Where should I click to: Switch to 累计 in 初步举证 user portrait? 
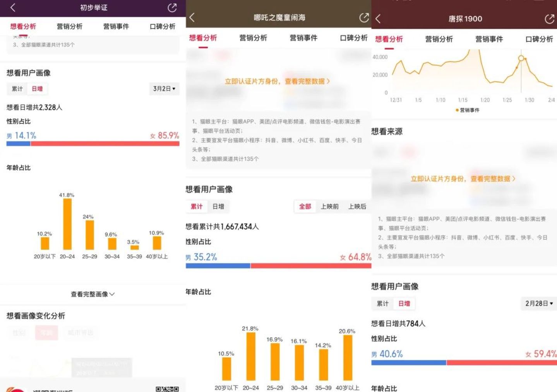pos(17,89)
